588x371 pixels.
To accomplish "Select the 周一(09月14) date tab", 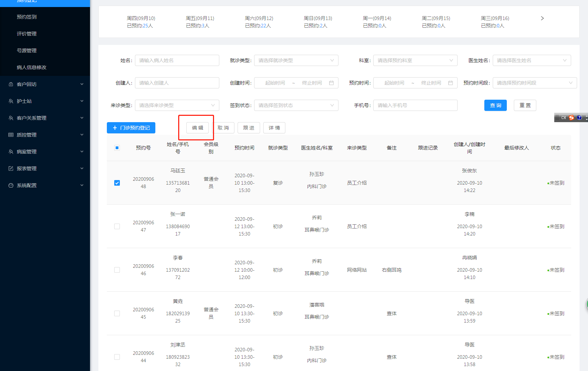I will click(x=377, y=22).
